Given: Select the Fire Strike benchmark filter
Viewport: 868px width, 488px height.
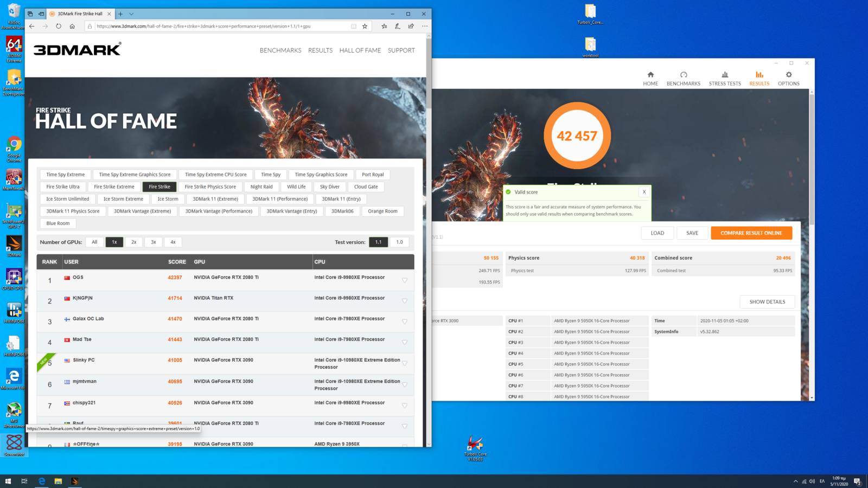Looking at the screenshot, I should pos(159,187).
